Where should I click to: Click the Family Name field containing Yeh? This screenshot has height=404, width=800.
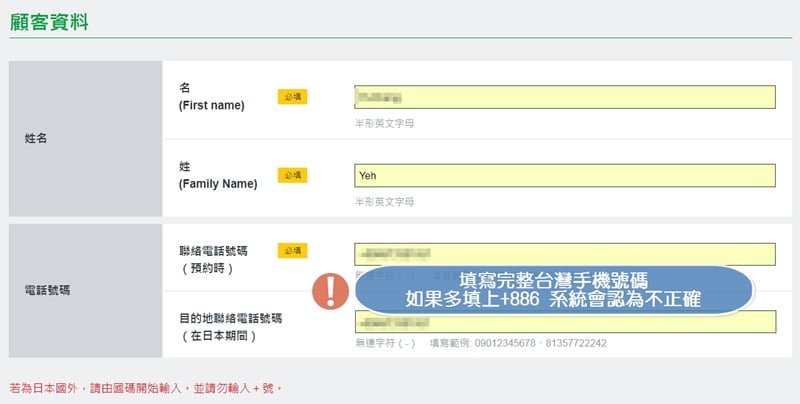click(x=565, y=175)
